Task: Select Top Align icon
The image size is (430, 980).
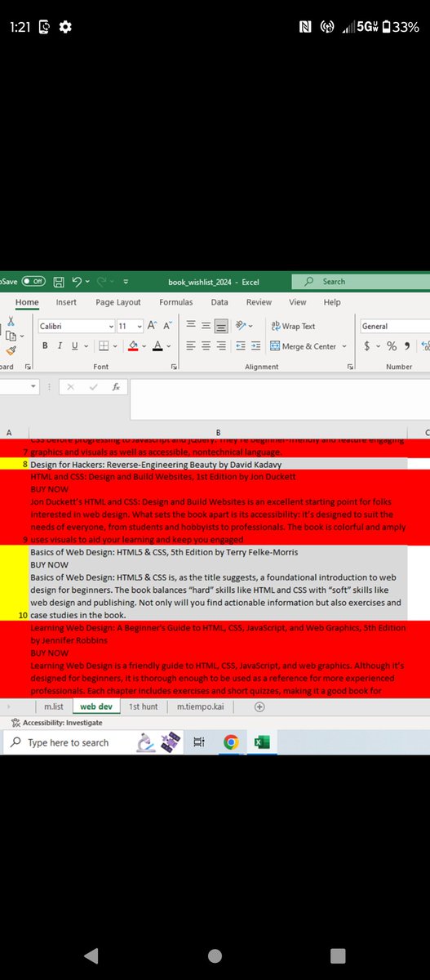Action: click(190, 326)
